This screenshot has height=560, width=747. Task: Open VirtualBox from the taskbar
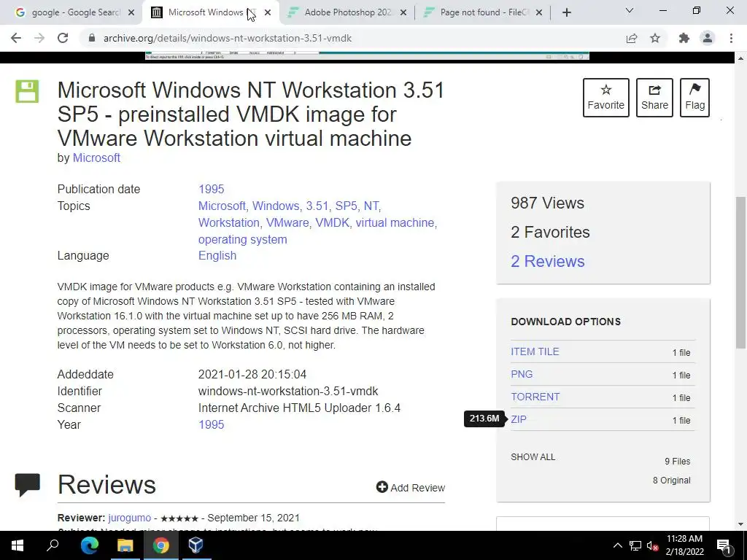(x=196, y=545)
